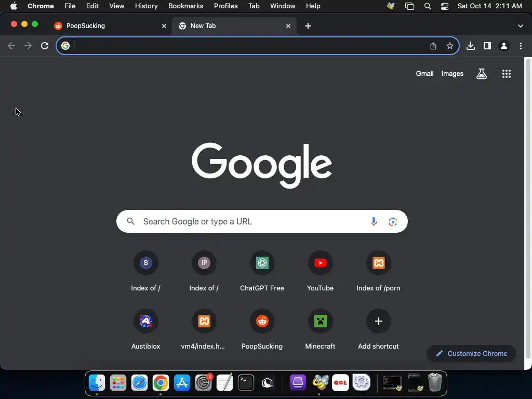Share this page from the address bar

pyautogui.click(x=433, y=46)
